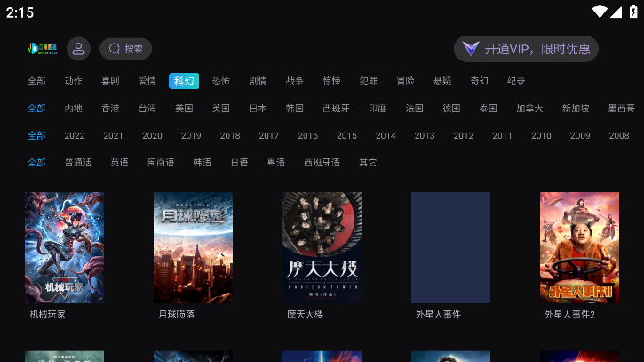The width and height of the screenshot is (644, 362).
Task: Filter by 普通话 language
Action: point(78,163)
